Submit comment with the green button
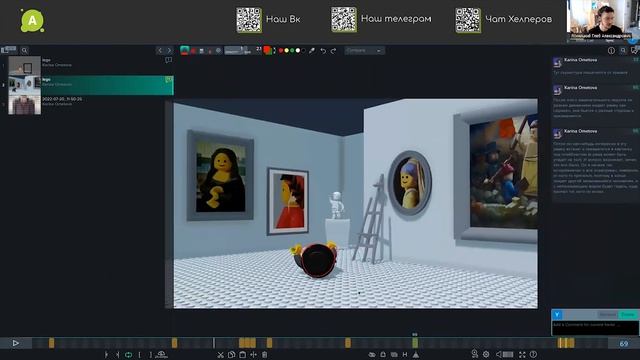 point(628,315)
